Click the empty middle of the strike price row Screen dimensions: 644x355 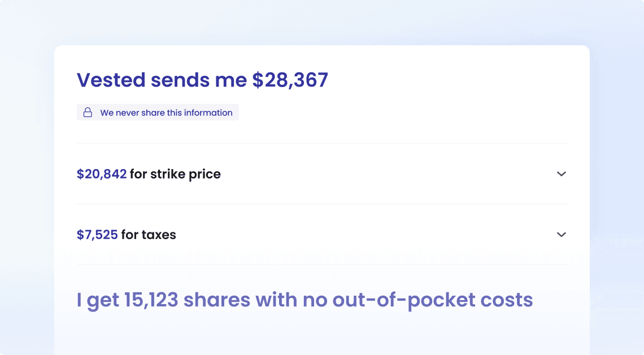click(384, 174)
